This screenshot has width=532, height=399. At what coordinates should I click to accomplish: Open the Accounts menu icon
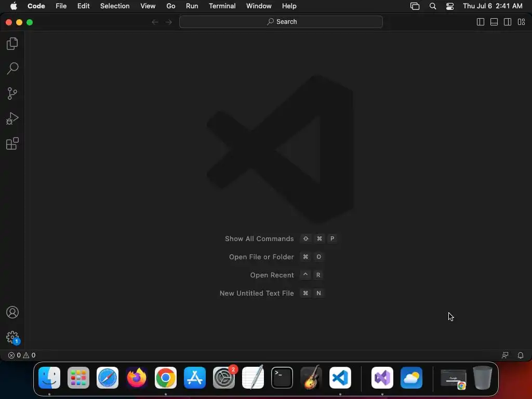point(12,312)
